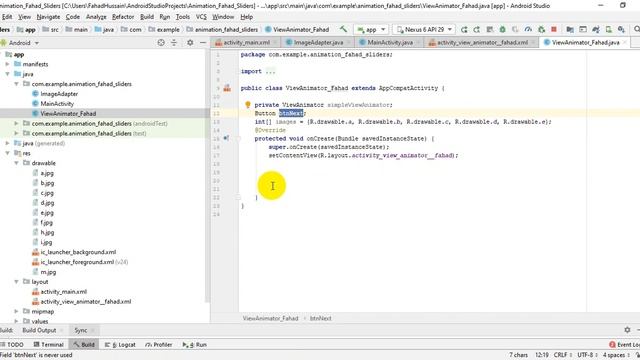The height and width of the screenshot is (360, 640).
Task: Expand the manifests folder
Action: point(7,64)
